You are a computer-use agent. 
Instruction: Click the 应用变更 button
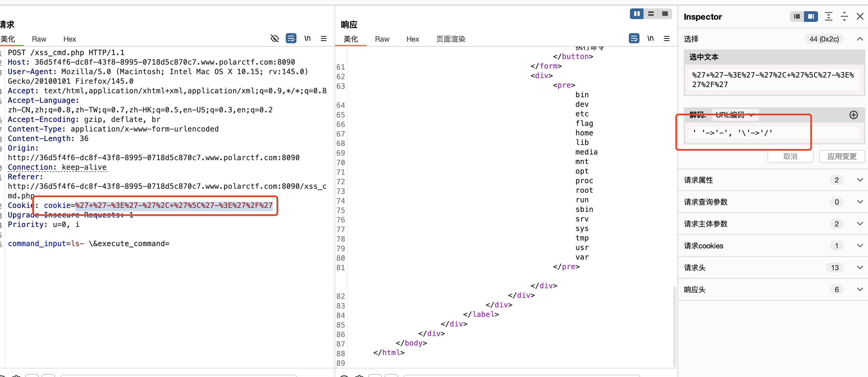tap(842, 156)
